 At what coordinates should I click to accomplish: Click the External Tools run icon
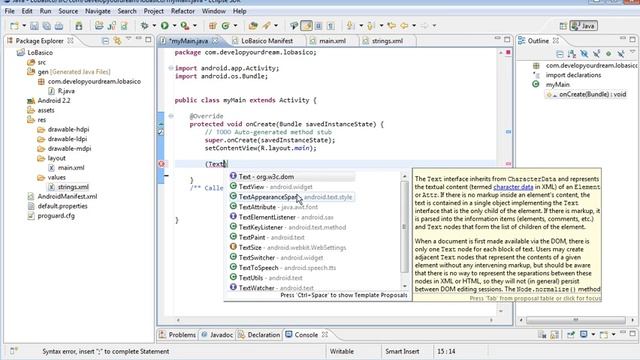click(185, 26)
